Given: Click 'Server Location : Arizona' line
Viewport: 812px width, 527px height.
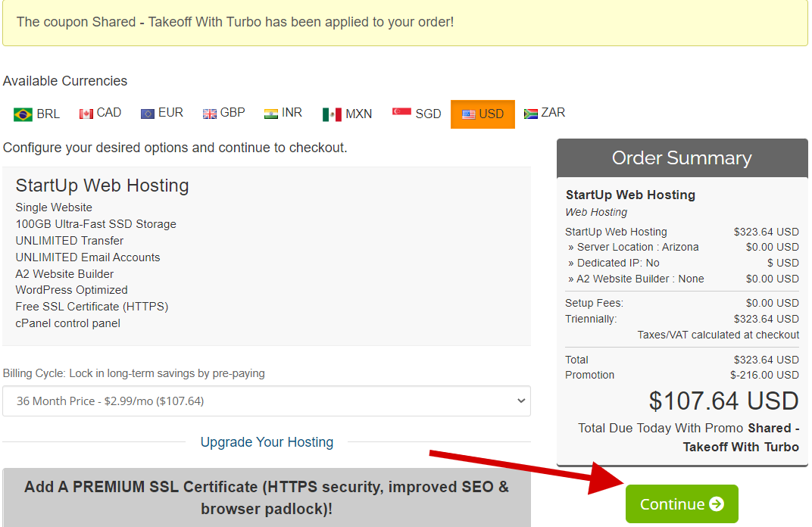Looking at the screenshot, I should (x=633, y=247).
